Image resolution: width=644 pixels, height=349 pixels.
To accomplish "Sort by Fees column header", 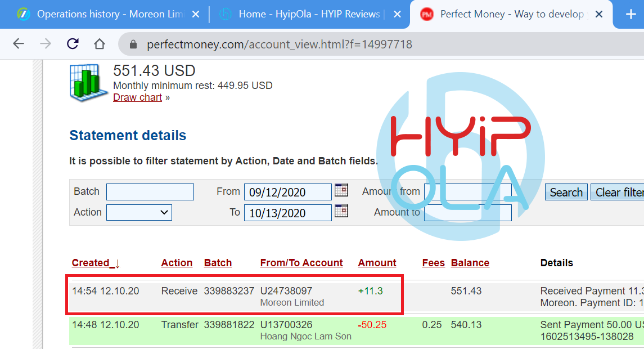I will [x=433, y=263].
